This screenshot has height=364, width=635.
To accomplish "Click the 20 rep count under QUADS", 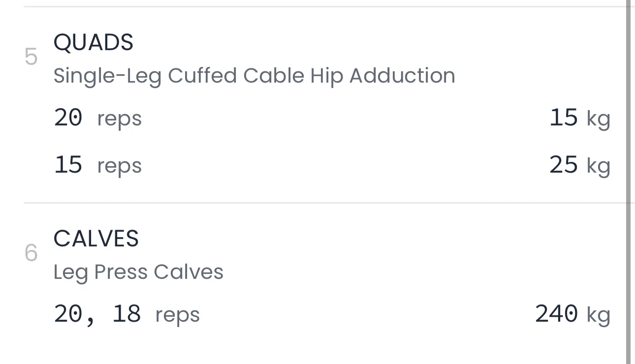I will 68,118.
